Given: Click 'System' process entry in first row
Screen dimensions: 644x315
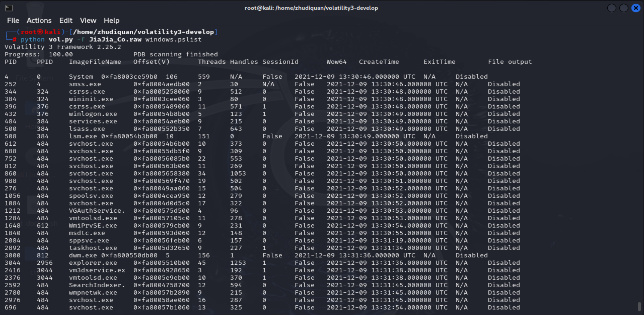Looking at the screenshot, I should coord(81,77).
